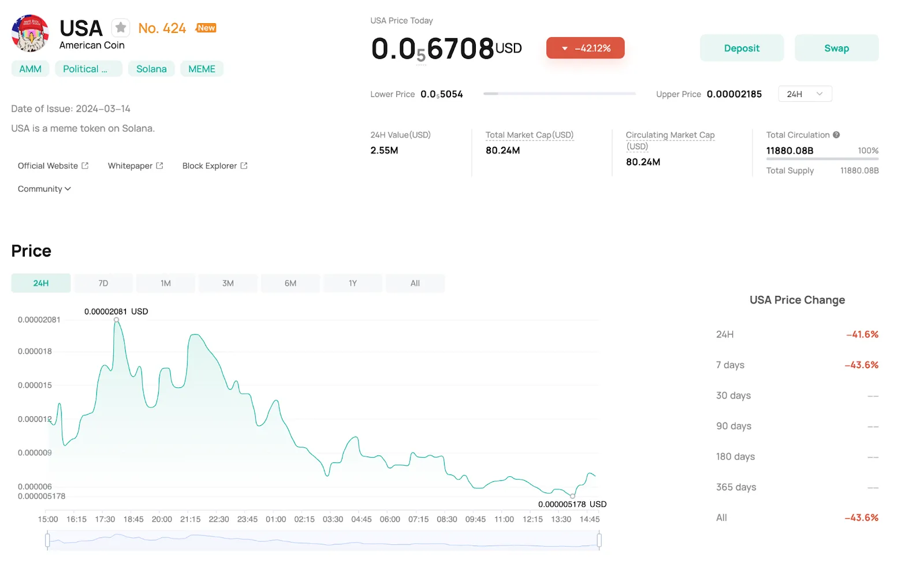Switch chart to 1M tab

166,283
